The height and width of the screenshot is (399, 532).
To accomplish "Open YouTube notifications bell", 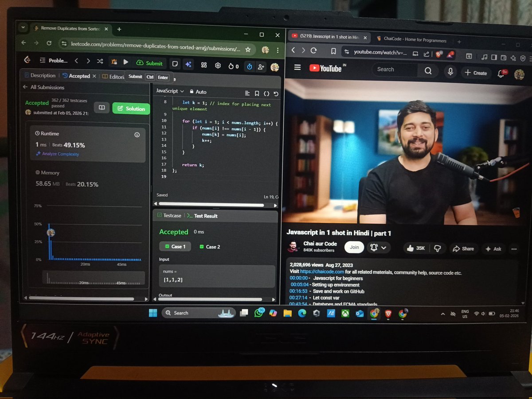I will pos(501,74).
